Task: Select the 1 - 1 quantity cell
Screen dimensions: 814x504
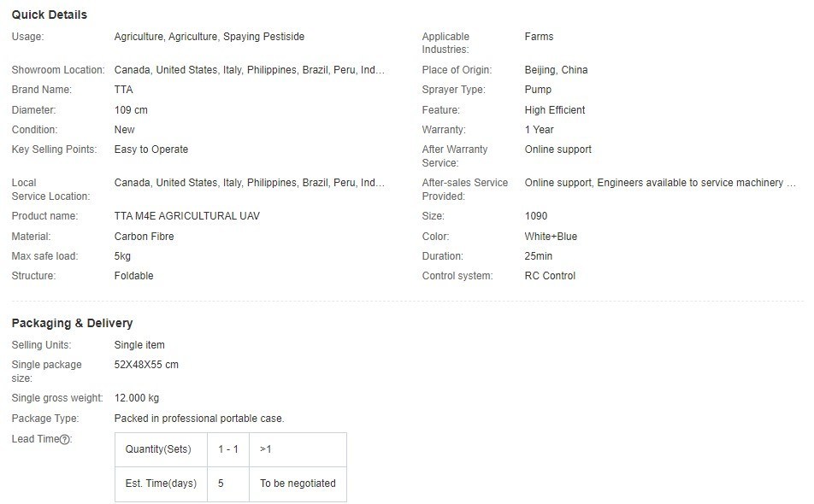Action: (228, 449)
